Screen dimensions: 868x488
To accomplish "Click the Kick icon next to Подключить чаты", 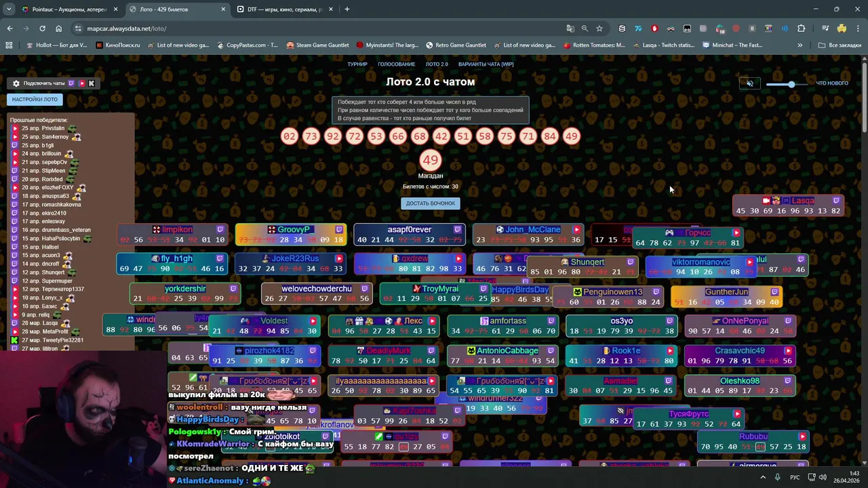I will pyautogui.click(x=92, y=83).
